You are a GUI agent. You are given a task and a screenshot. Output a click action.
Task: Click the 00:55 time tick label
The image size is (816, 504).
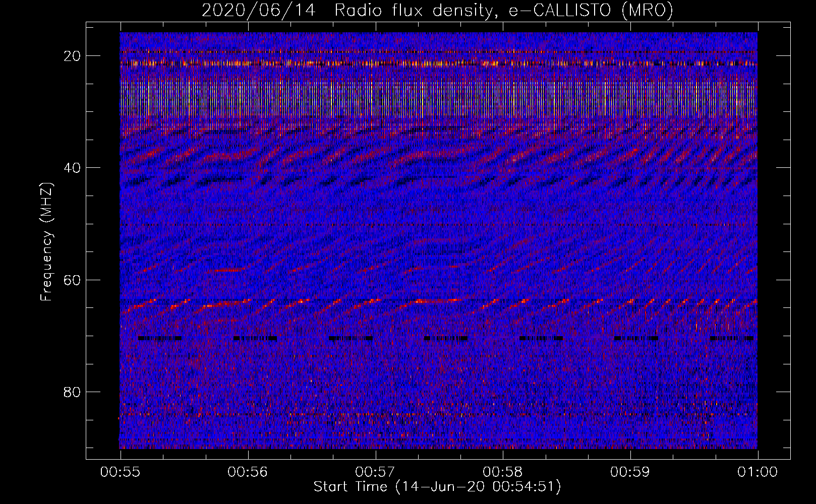[120, 472]
